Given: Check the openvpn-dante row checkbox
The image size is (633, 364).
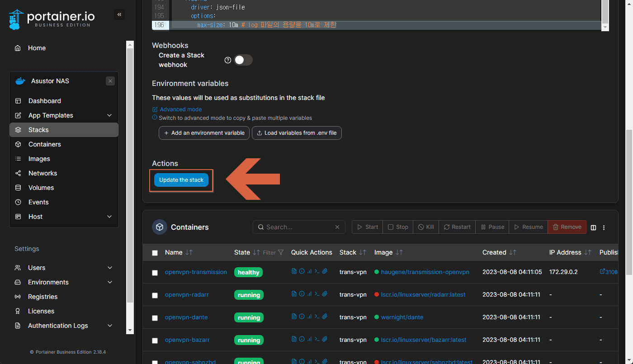Looking at the screenshot, I should [x=155, y=318].
